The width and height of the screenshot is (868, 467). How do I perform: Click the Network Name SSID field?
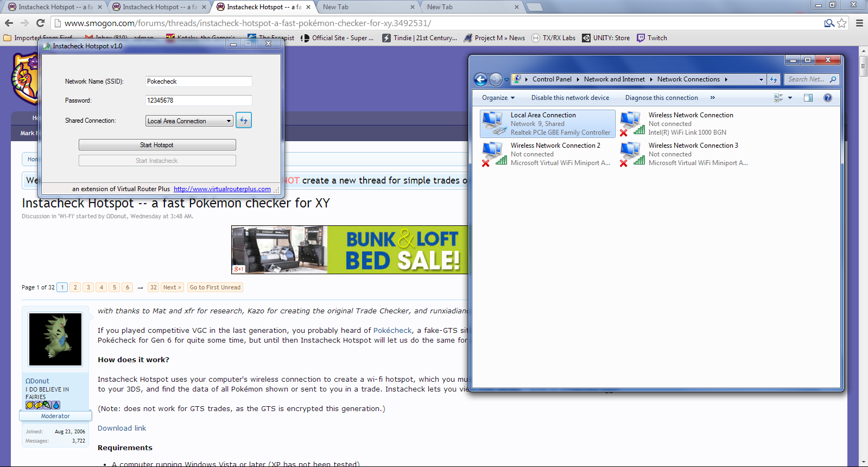199,81
